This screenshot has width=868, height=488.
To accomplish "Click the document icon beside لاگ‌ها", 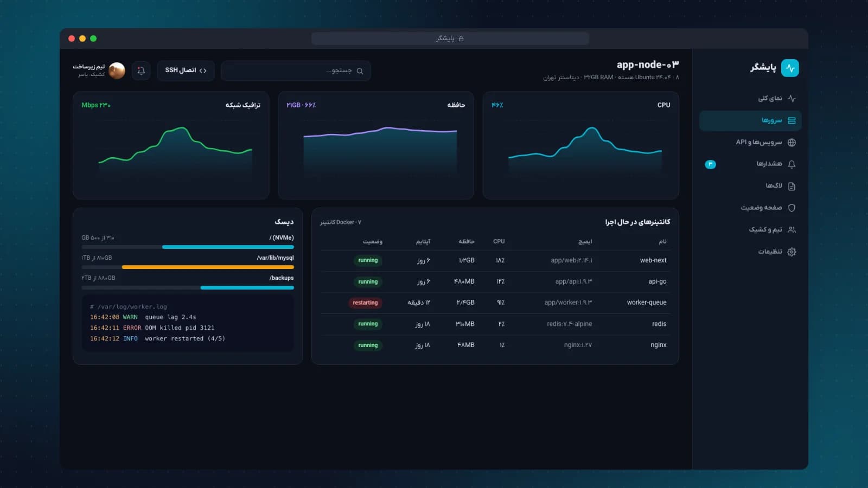I will (x=792, y=186).
